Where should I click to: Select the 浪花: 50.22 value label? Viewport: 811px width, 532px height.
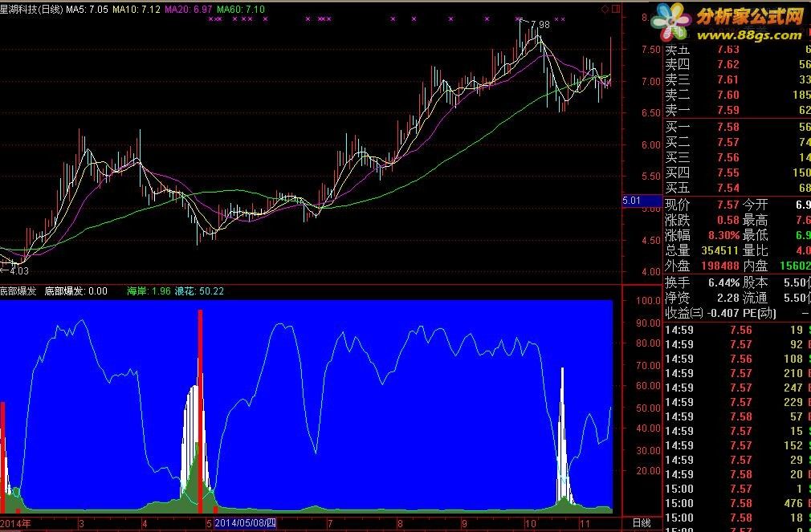(200, 291)
